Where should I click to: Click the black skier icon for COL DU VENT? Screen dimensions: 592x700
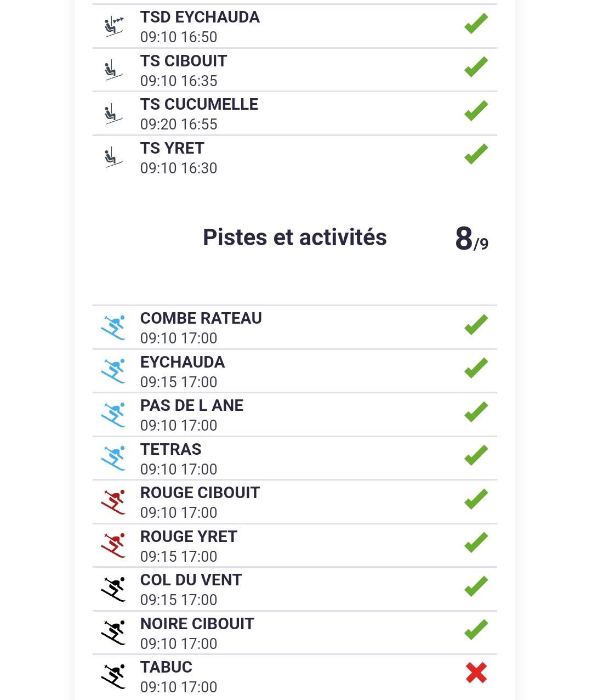tap(113, 589)
